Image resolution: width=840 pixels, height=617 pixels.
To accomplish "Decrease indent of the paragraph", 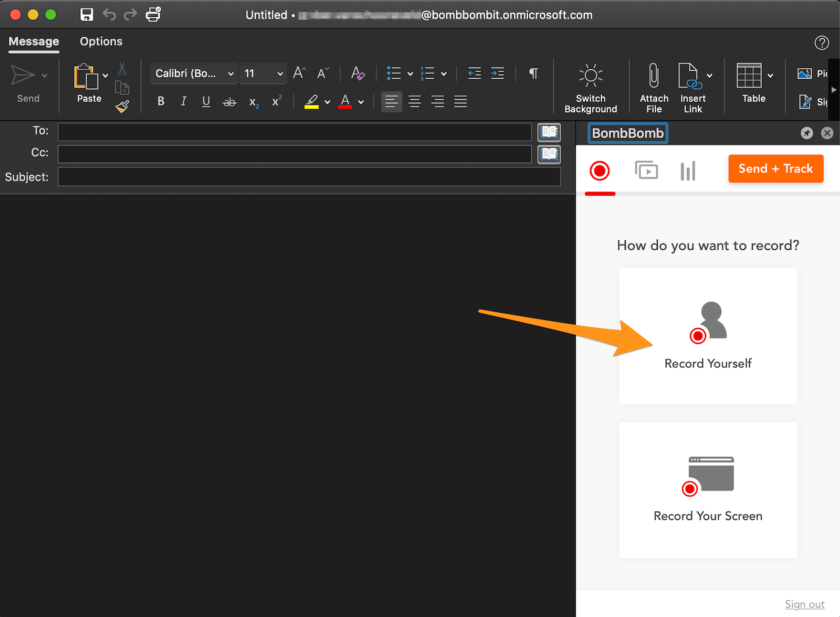I will click(x=475, y=73).
